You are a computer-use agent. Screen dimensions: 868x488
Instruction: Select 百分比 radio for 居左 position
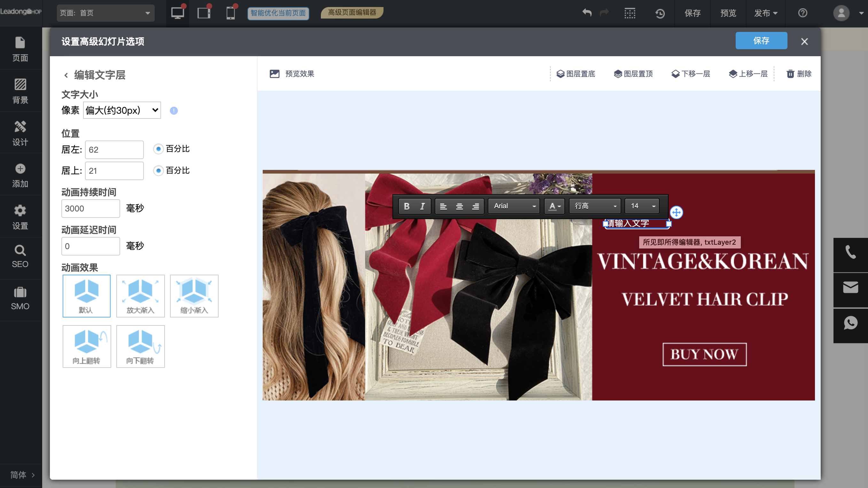tap(159, 149)
